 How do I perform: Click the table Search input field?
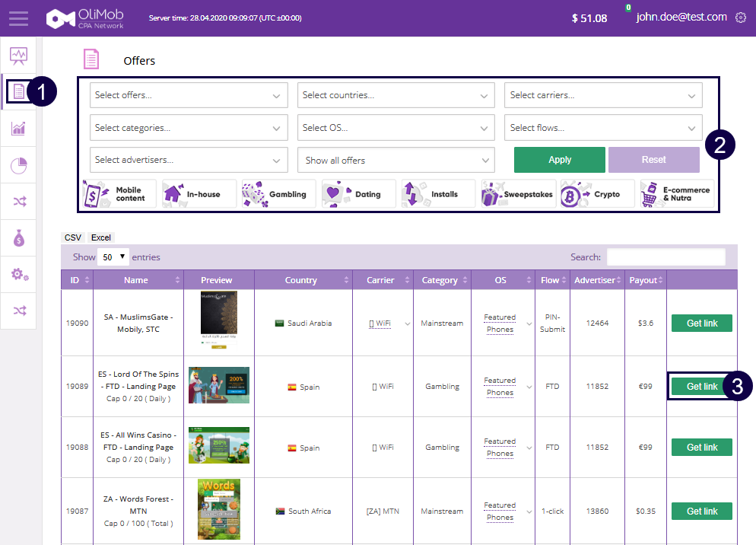665,257
